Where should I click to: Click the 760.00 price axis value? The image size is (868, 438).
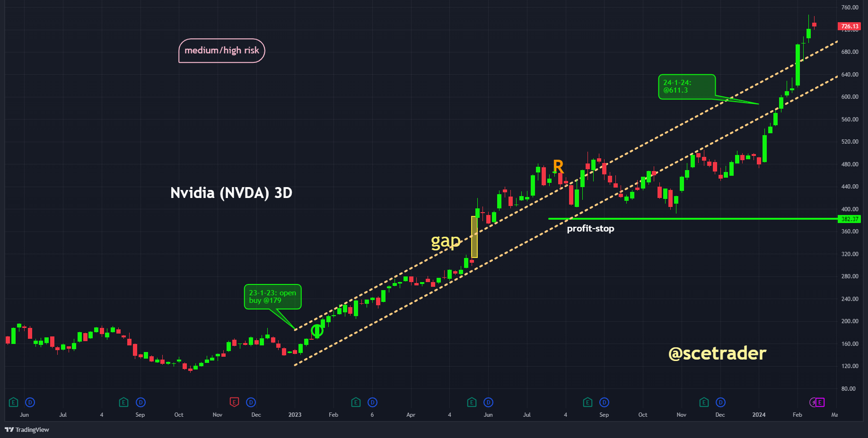coord(850,8)
